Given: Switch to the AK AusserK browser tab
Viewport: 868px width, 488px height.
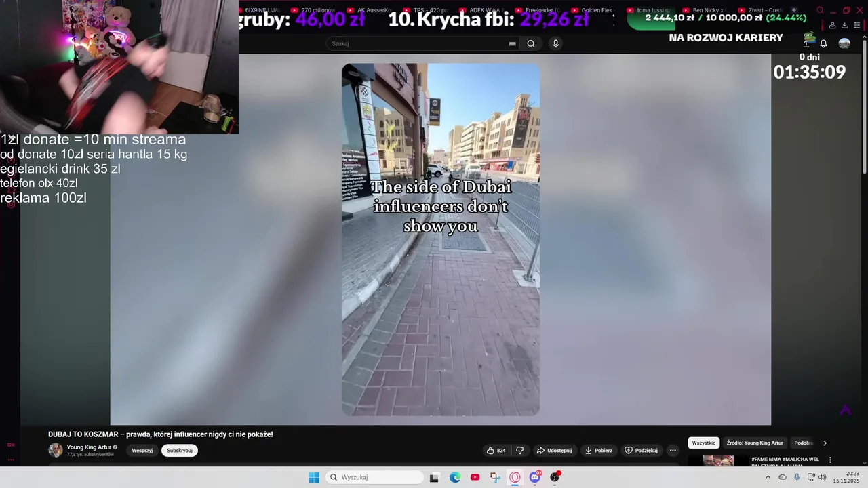Looking at the screenshot, I should 370,10.
